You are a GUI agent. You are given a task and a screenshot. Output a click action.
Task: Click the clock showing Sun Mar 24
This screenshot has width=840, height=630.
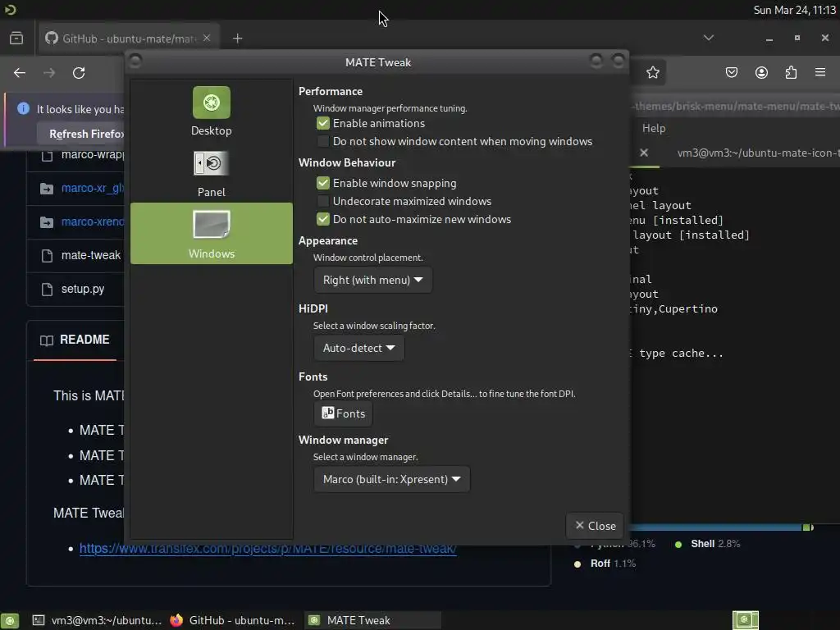794,10
